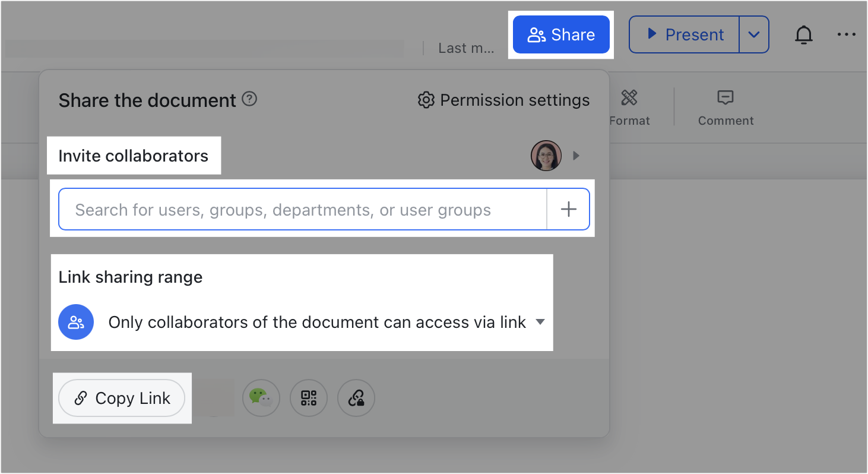The width and height of the screenshot is (868, 474).
Task: Open the Present dropdown chevron
Action: tap(753, 35)
